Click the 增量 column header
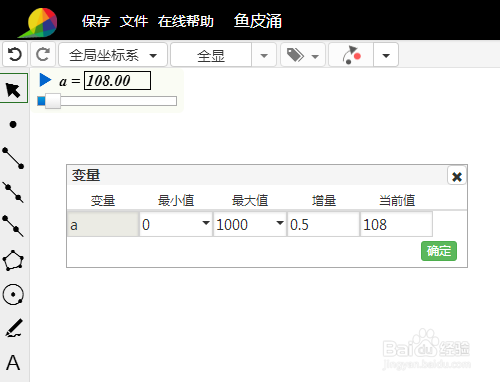This screenshot has width=500, height=382. pyautogui.click(x=324, y=201)
